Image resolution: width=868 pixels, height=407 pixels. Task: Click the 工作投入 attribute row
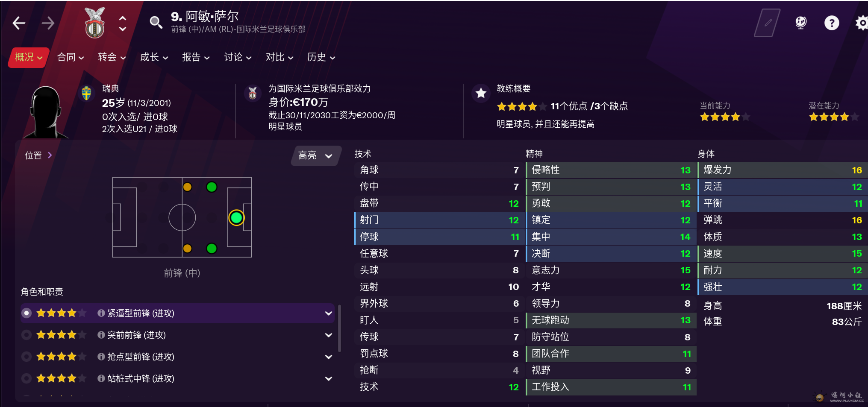point(611,387)
